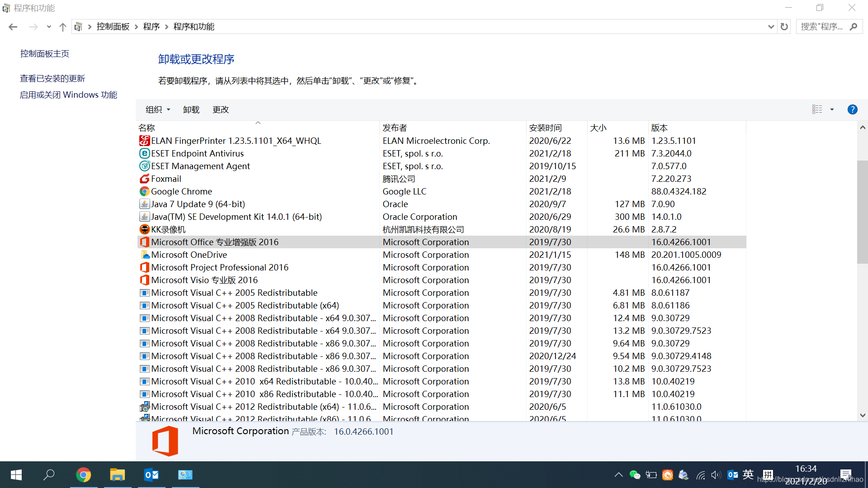Click the ELAN FingerPrinter program icon

[144, 141]
